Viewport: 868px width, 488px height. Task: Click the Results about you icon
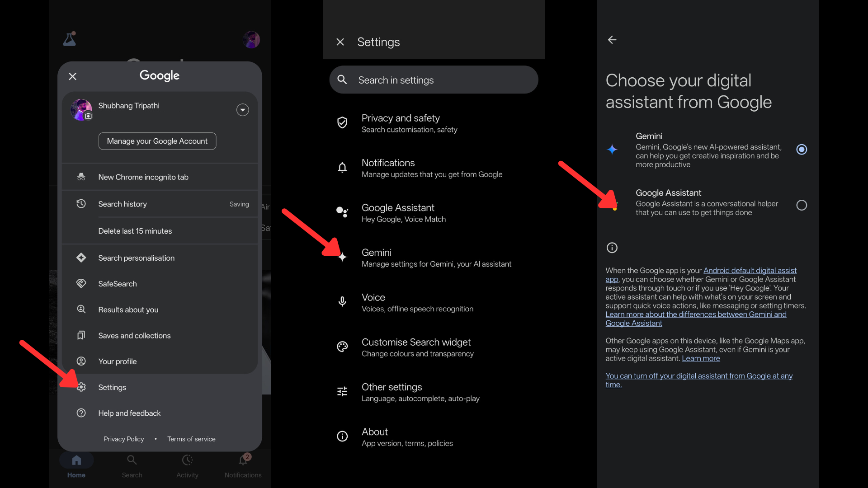click(x=81, y=309)
